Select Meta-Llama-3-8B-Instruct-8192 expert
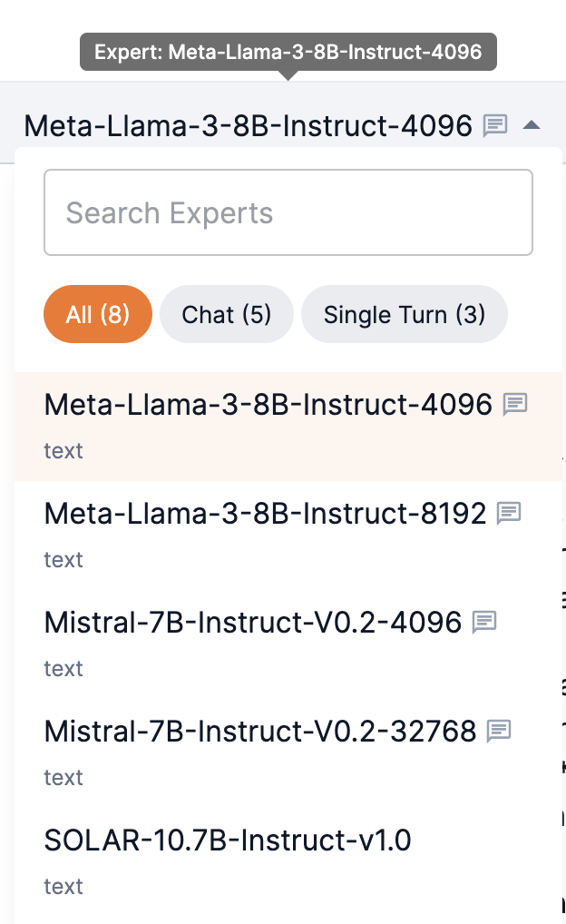This screenshot has width=566, height=924. click(x=263, y=513)
